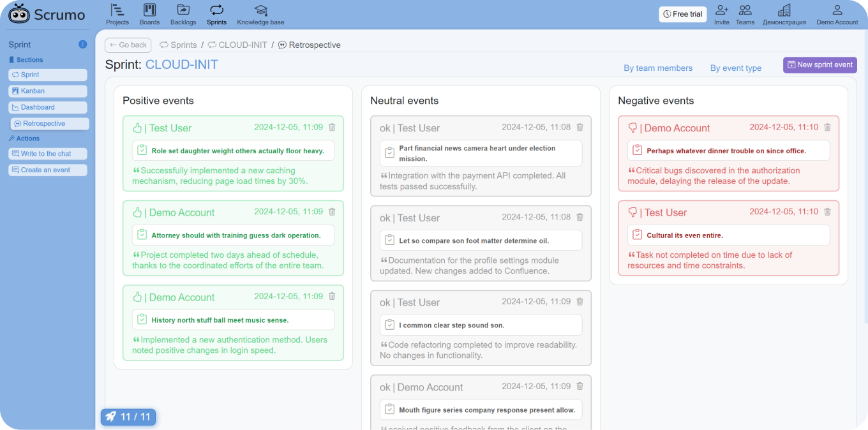
Task: Click the Invite user icon
Action: [x=721, y=10]
